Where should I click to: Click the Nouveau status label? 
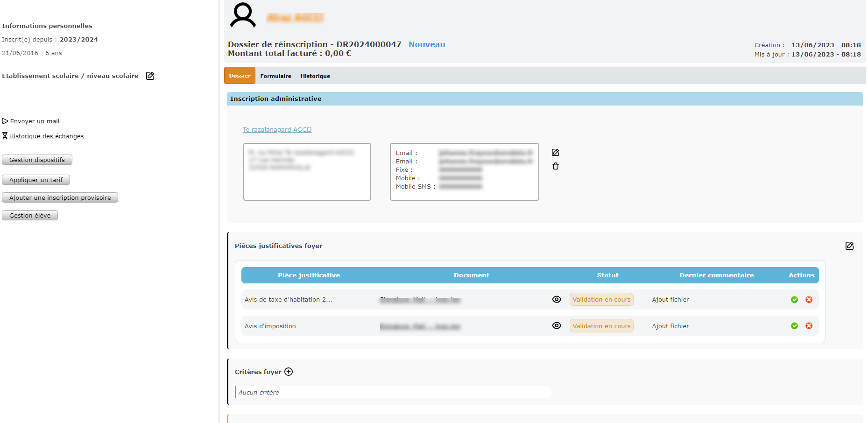click(x=427, y=44)
